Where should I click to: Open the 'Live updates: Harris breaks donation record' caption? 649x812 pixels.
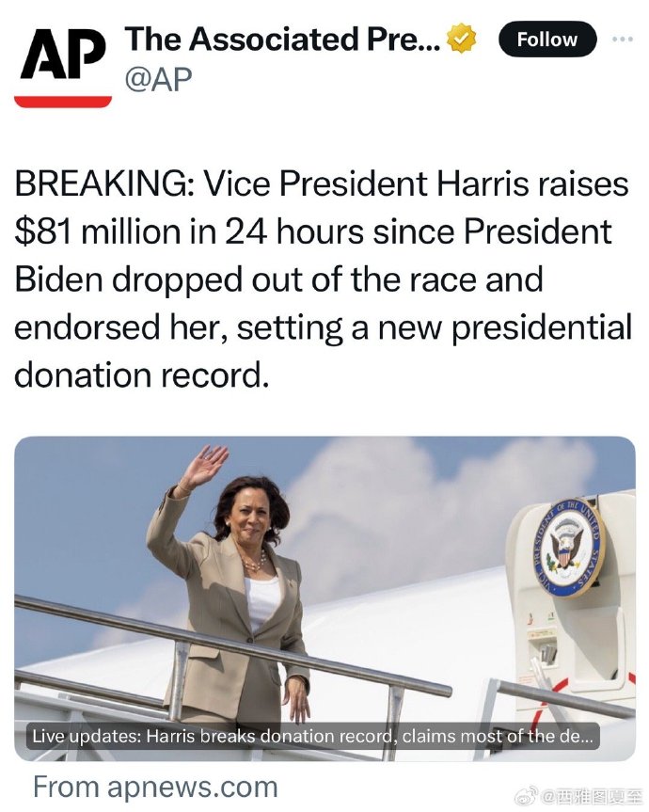(313, 736)
